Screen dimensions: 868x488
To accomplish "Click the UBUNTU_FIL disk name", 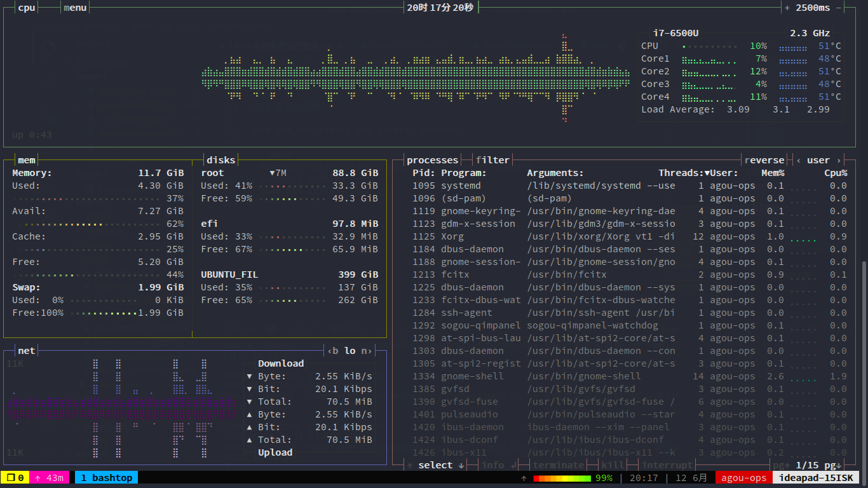I will tap(229, 274).
